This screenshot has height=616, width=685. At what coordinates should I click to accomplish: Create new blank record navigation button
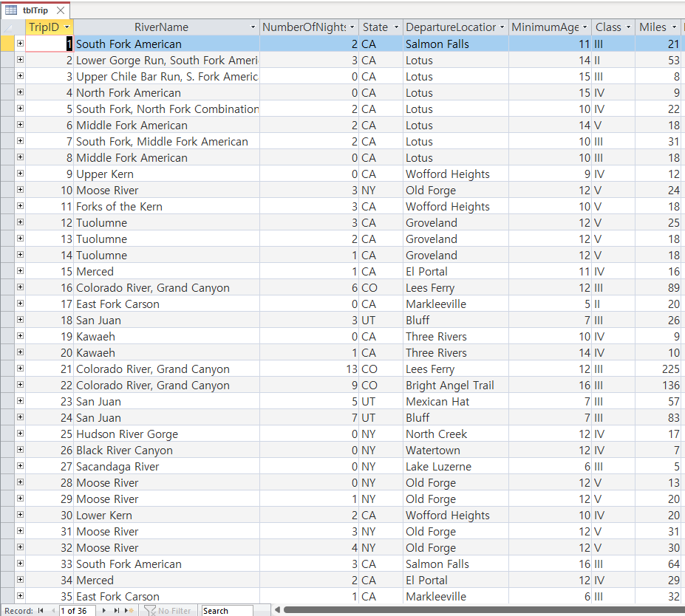(x=129, y=610)
